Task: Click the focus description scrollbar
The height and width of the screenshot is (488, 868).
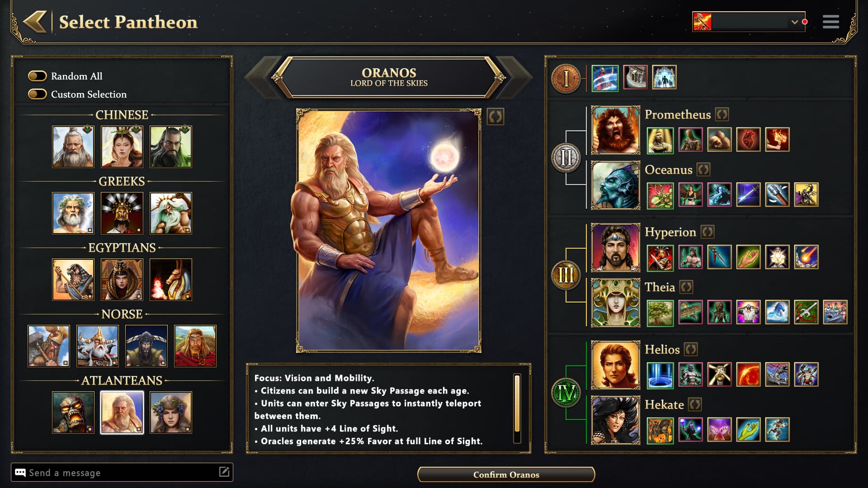Action: (x=517, y=408)
